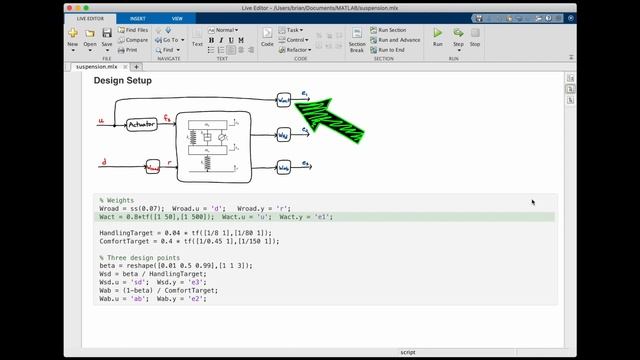Click the HandlingTarget code line
Screen dimensions: 640x360
point(185,233)
